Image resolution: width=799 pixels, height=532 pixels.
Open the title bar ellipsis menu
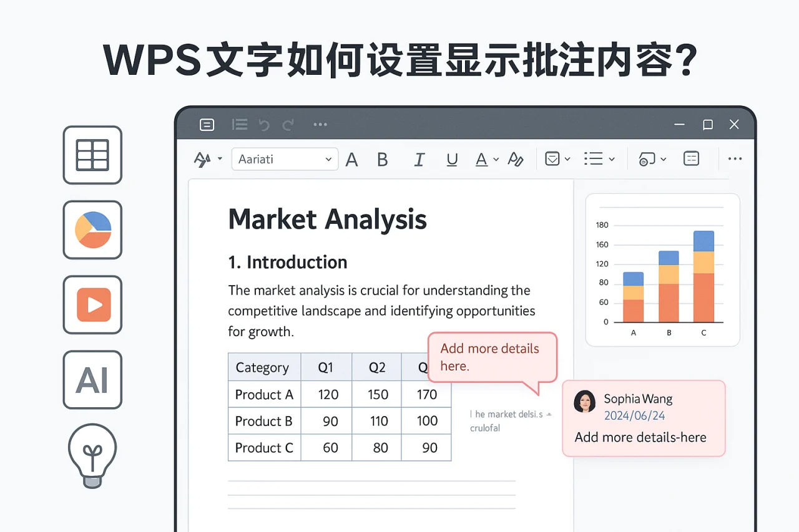click(320, 124)
